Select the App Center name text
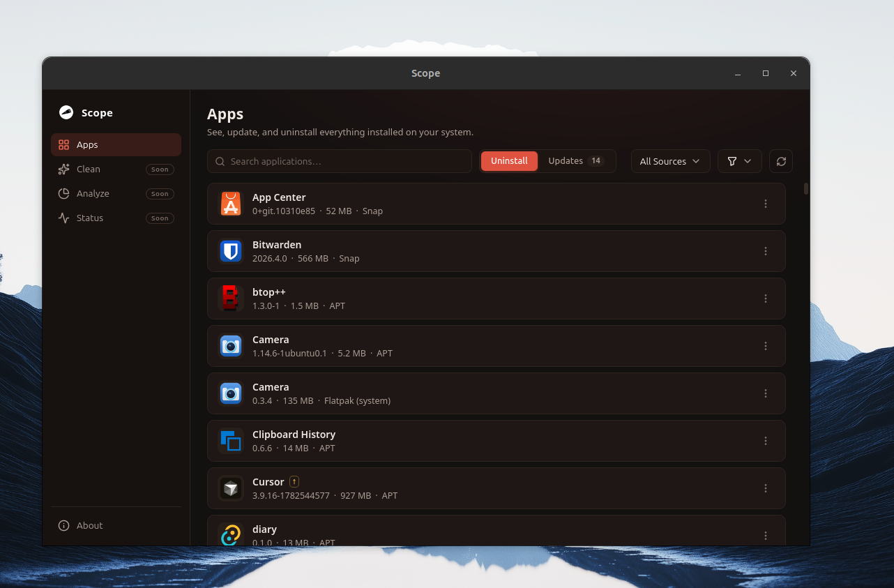894x588 pixels. [x=279, y=197]
